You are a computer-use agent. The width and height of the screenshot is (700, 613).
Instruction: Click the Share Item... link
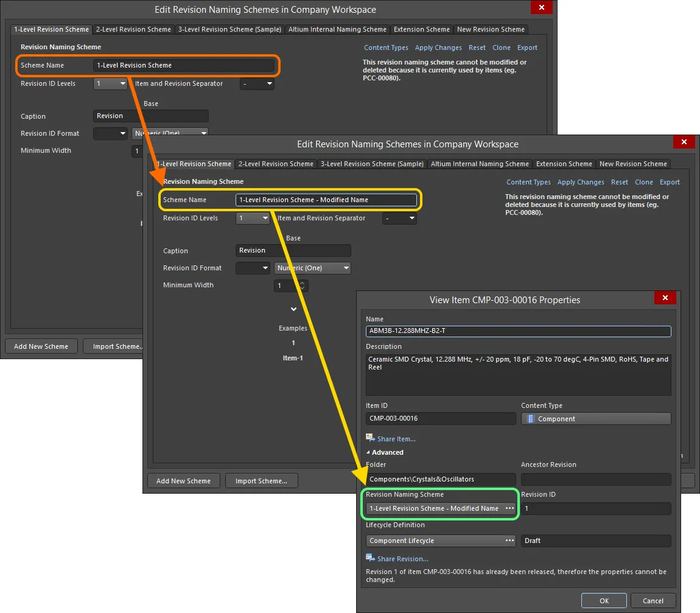point(396,439)
